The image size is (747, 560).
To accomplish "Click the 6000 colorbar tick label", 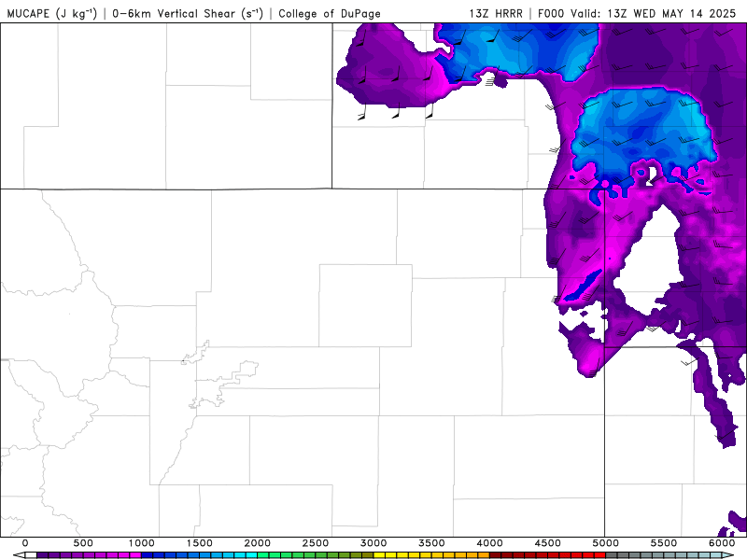I will coord(722,543).
